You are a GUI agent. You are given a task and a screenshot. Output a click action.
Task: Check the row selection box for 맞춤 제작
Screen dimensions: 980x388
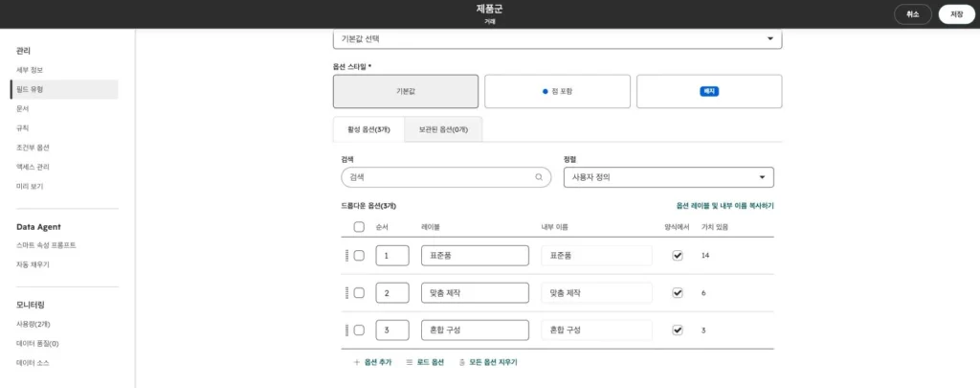pos(359,293)
